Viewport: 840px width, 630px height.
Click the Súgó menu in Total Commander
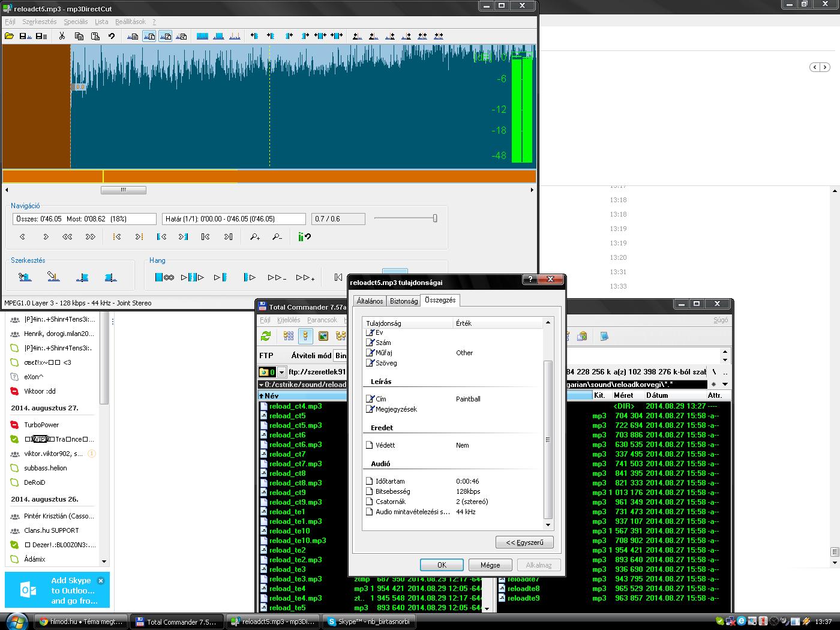(x=721, y=320)
